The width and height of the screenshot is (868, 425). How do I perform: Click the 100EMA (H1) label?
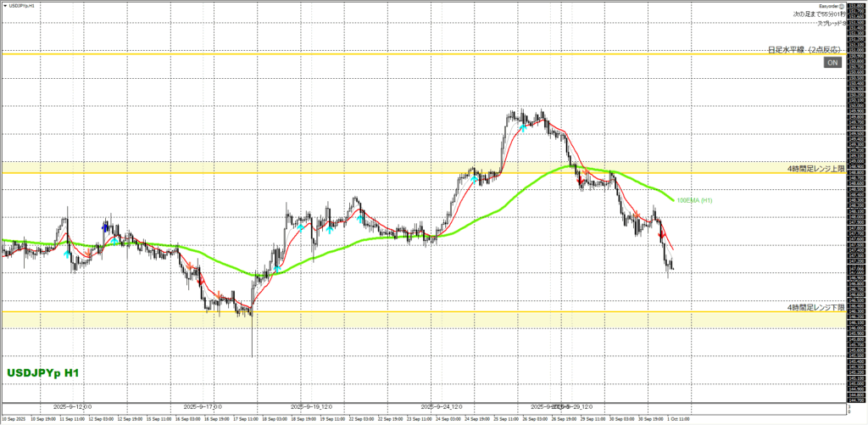[x=694, y=200]
